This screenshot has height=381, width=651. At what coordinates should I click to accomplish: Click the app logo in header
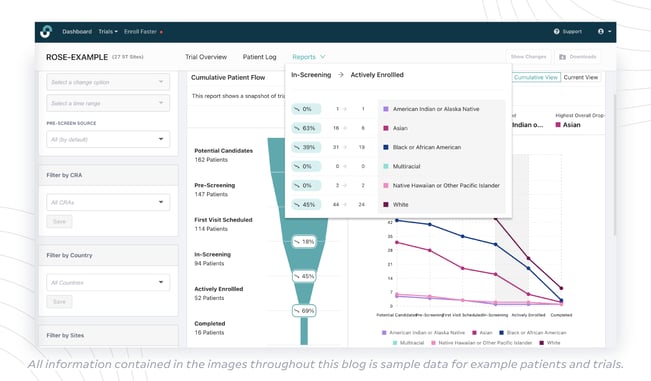point(46,32)
